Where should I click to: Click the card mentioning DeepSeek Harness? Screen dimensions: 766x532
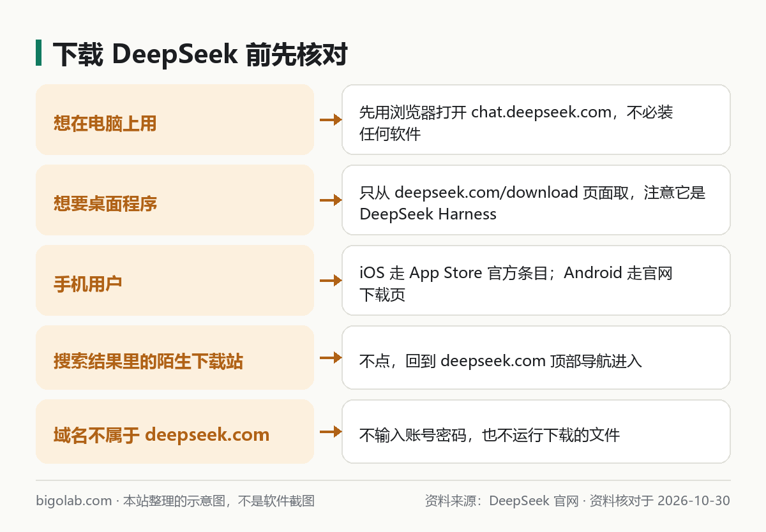pyautogui.click(x=536, y=200)
